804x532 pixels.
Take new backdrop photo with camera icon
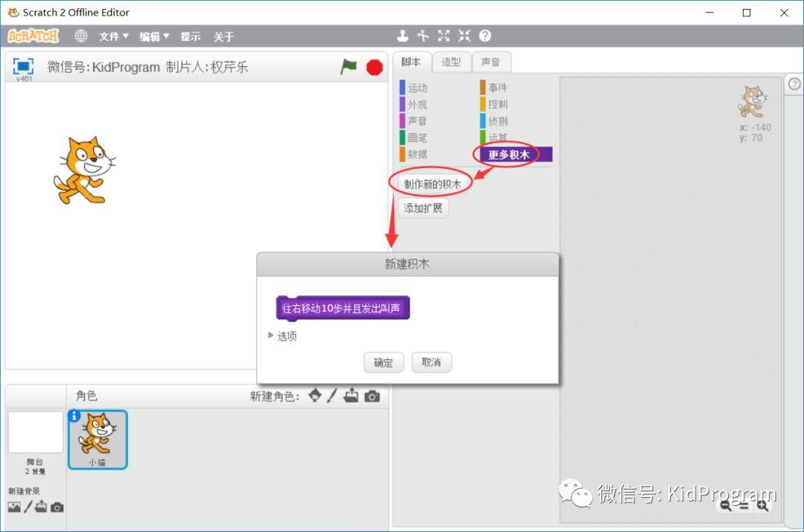pos(57,507)
